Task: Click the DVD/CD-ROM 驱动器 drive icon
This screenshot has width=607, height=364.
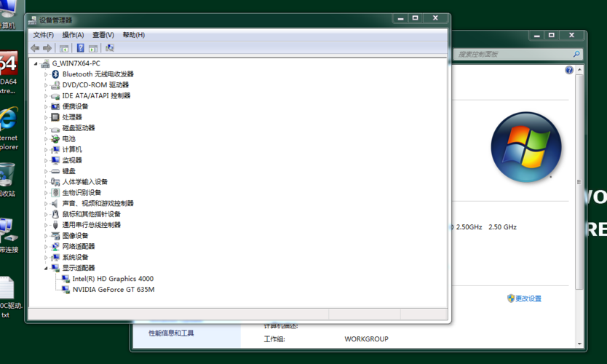Action: click(x=55, y=84)
